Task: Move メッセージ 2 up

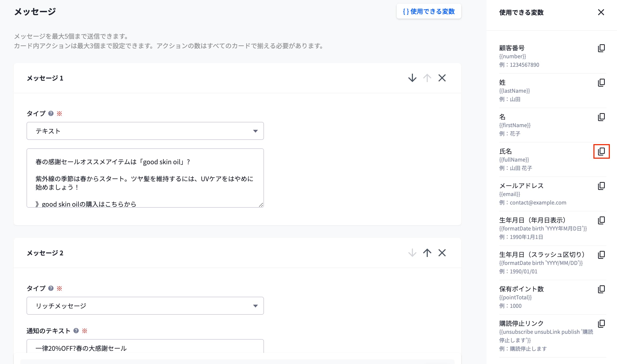Action: pos(427,253)
